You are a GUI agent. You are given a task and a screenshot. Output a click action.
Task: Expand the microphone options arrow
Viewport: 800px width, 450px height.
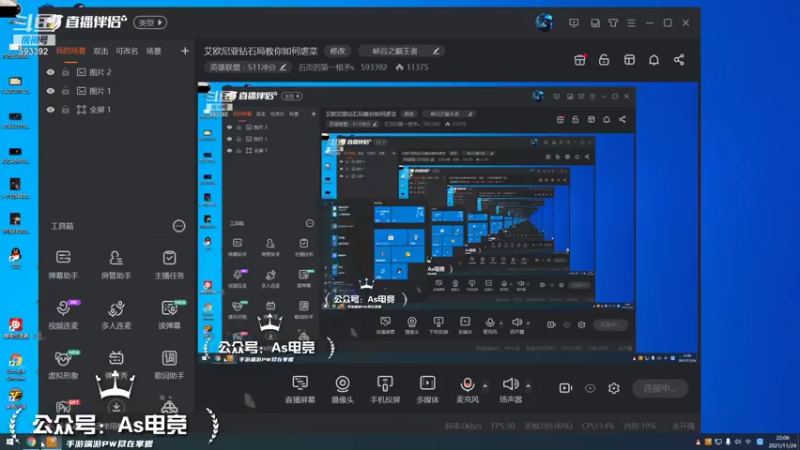tap(485, 386)
